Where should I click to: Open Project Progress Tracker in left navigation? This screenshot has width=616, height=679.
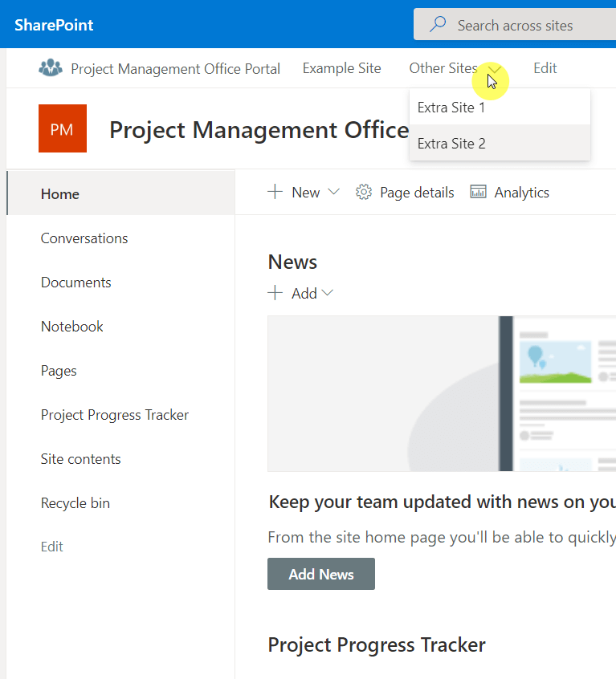pos(115,415)
